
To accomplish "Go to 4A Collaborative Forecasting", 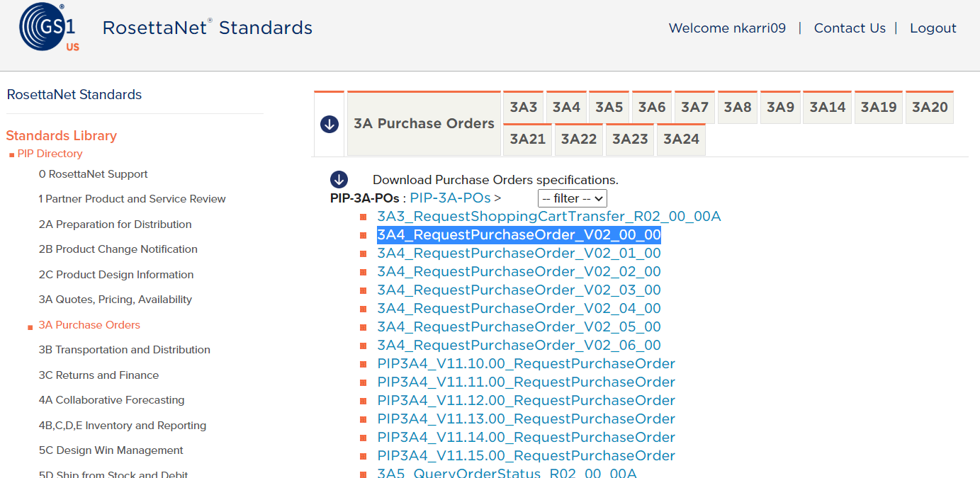I will (x=111, y=400).
